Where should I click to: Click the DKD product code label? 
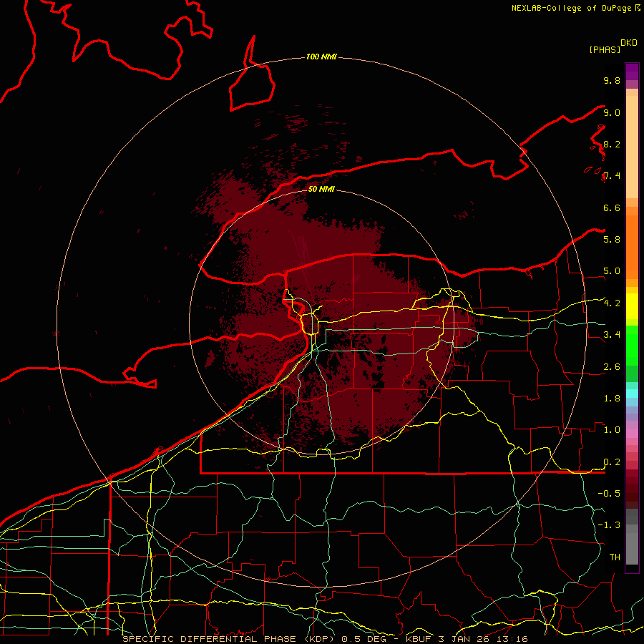(x=629, y=43)
